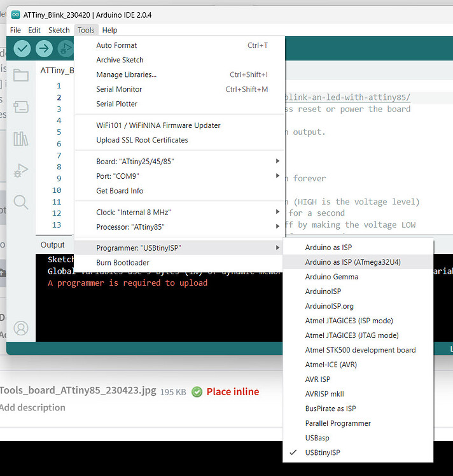Expand the Processor: ATtiny85 submenu
This screenshot has width=453, height=476.
pyautogui.click(x=179, y=227)
